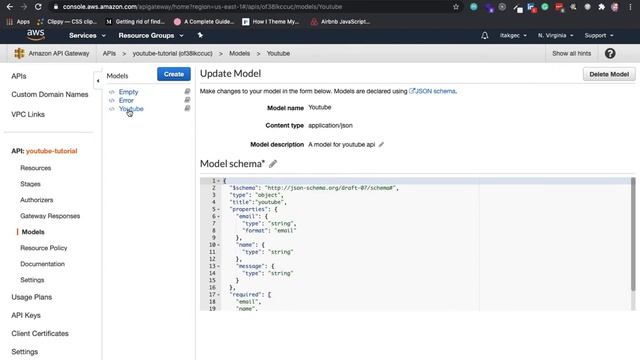Open Resource Groups dropdown

[x=151, y=36]
